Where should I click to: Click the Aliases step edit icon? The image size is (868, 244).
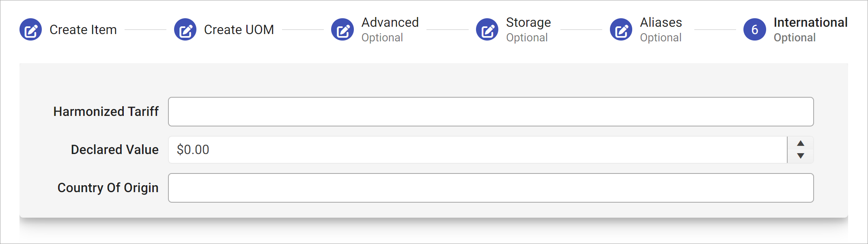point(621,30)
